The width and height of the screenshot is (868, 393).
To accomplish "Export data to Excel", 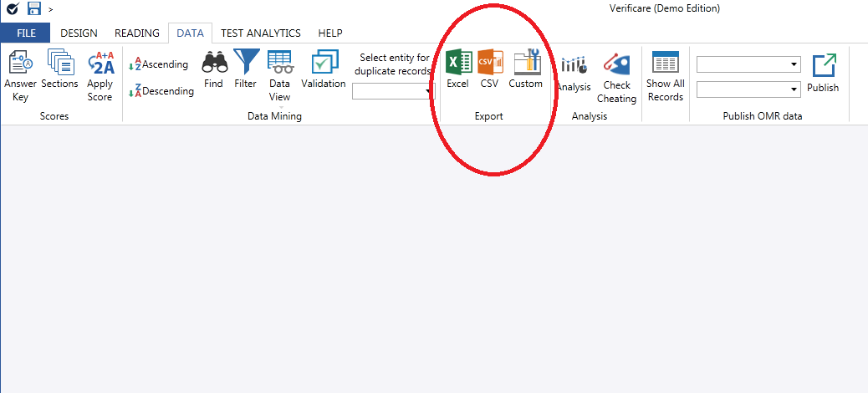I will (x=458, y=69).
